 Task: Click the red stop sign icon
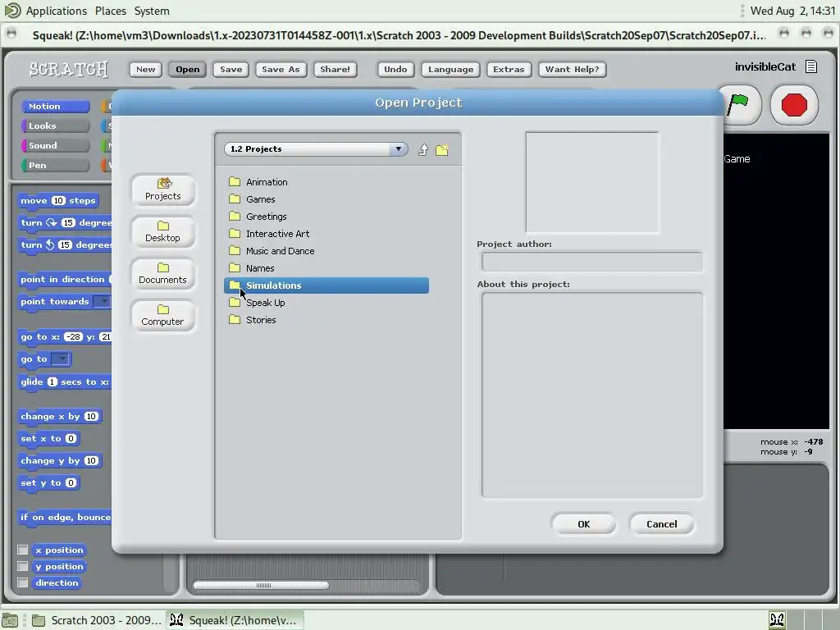(794, 104)
